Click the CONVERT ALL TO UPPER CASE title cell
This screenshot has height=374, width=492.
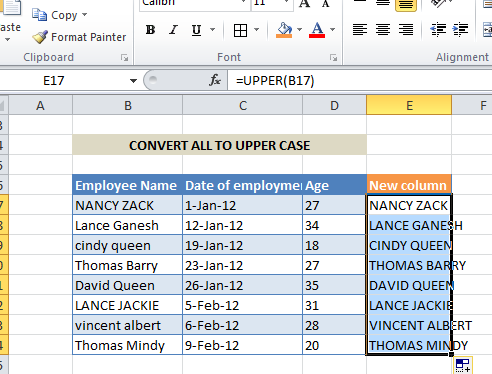[x=219, y=145]
